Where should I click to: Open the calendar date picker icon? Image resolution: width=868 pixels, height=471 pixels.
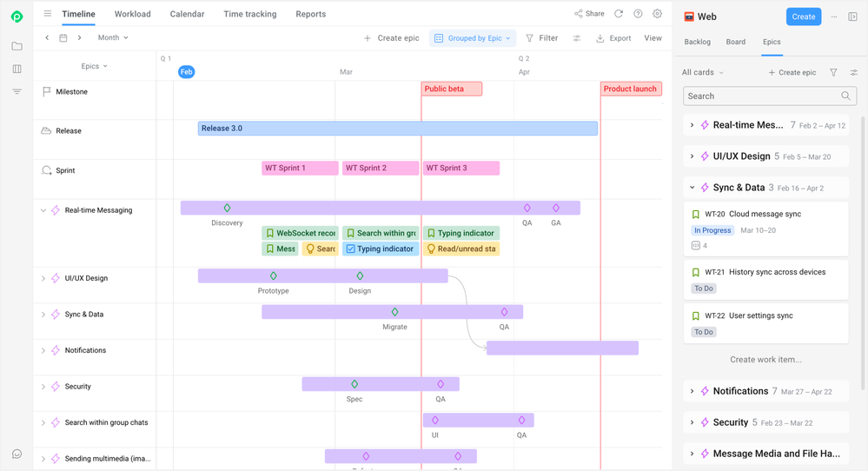(63, 37)
